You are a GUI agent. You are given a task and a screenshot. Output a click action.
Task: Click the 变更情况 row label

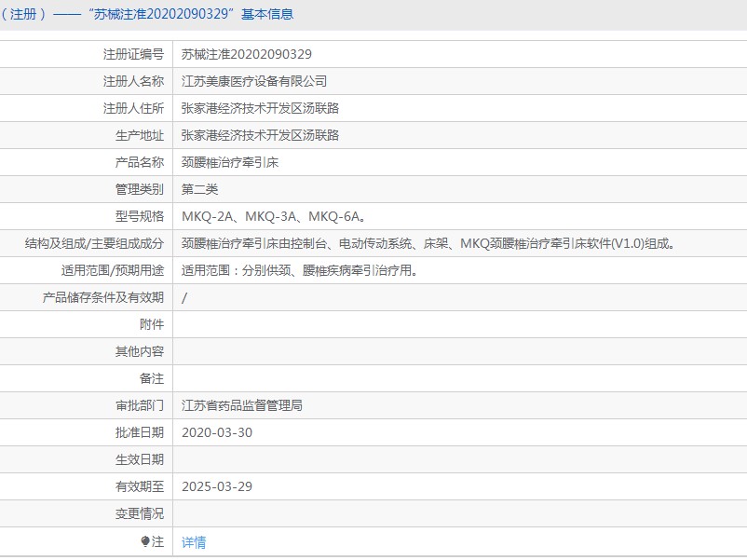coord(140,513)
